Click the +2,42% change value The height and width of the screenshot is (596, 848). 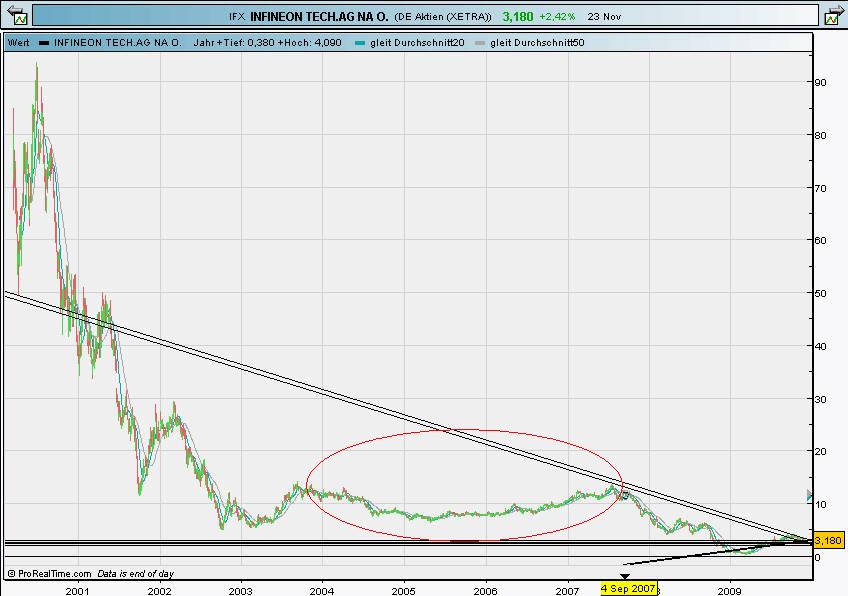[557, 17]
